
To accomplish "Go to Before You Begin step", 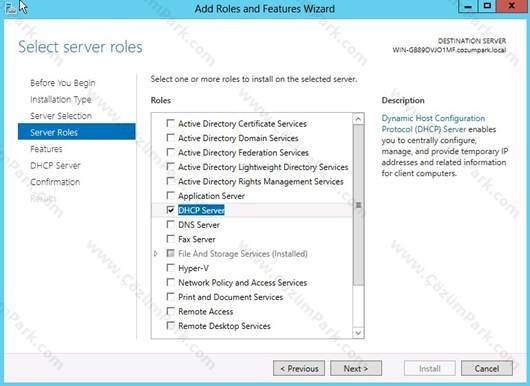I will [x=63, y=83].
